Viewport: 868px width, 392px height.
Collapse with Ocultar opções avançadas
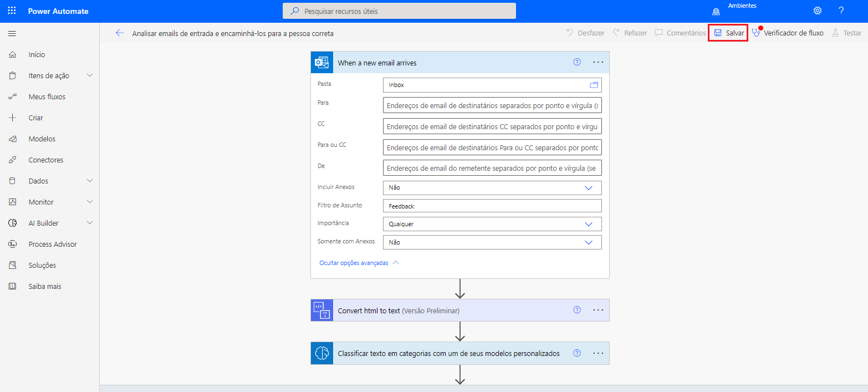(359, 263)
